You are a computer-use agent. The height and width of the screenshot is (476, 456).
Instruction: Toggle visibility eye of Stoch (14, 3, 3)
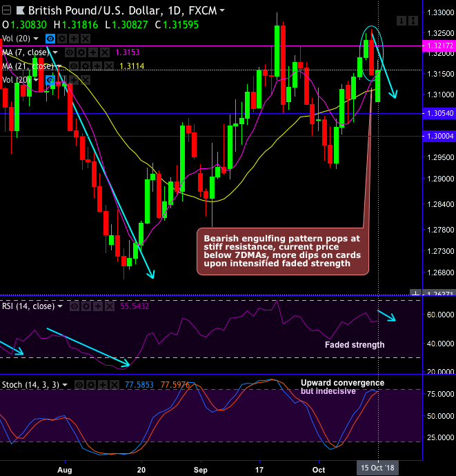point(79,385)
